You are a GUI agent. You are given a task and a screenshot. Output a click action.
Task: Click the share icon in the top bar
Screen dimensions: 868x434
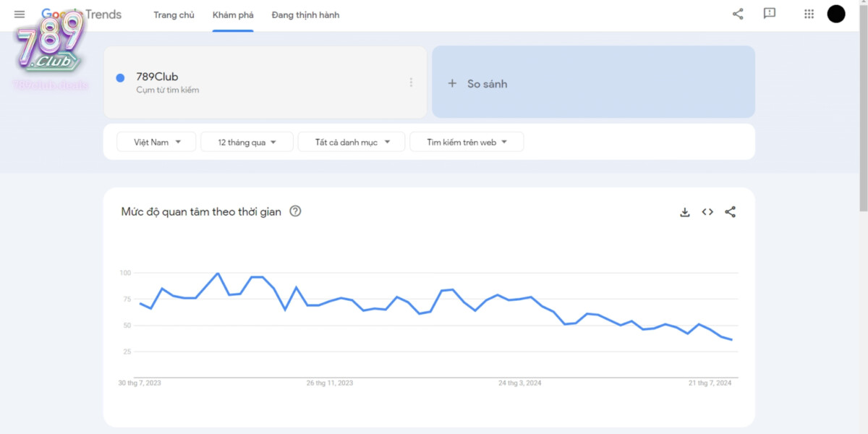click(737, 14)
